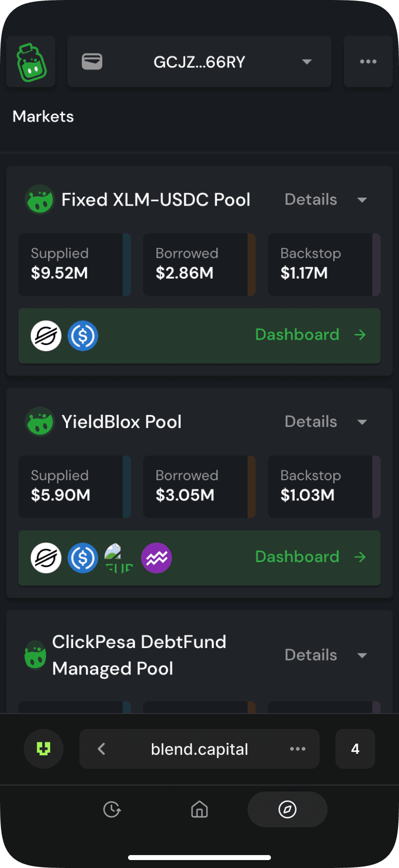Tap the YieldBlox Borrowed $3.05M card
Image resolution: width=399 pixels, height=868 pixels.
click(x=199, y=486)
